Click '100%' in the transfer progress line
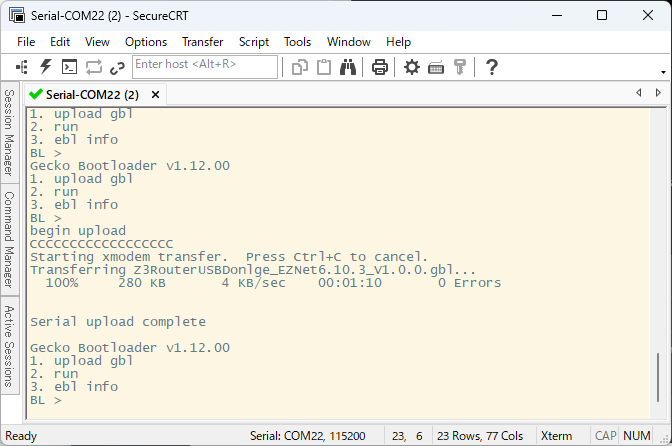This screenshot has width=672, height=446. [62, 283]
